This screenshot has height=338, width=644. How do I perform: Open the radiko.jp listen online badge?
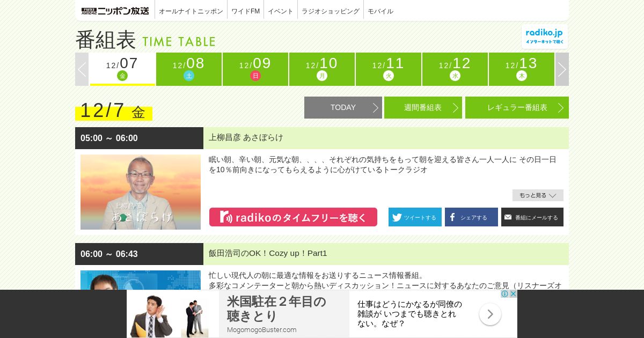pos(545,36)
